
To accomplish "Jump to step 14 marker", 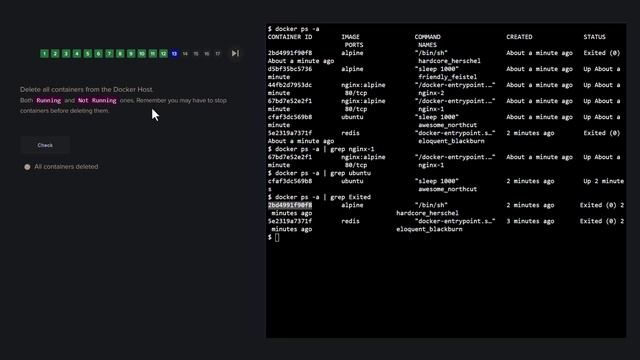I will coord(185,53).
